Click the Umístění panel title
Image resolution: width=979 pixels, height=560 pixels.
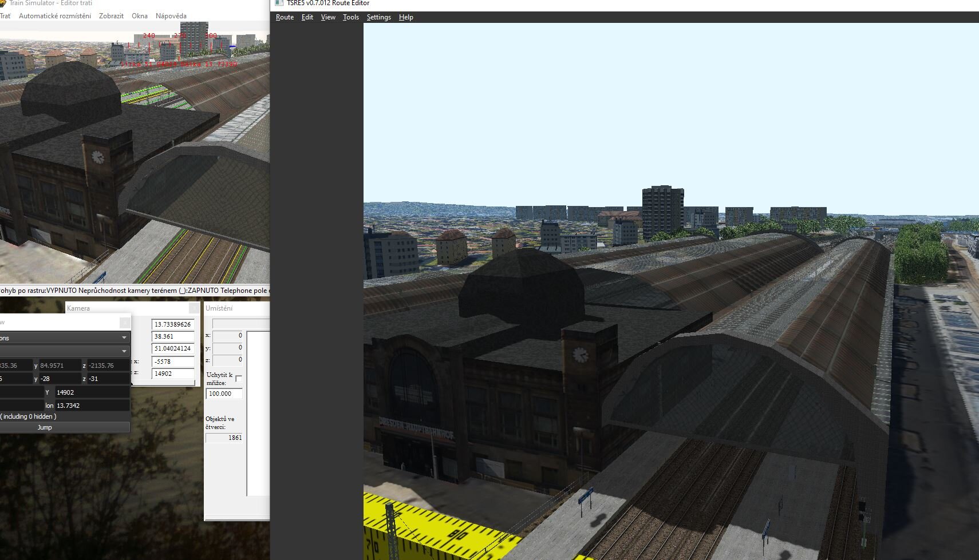219,308
